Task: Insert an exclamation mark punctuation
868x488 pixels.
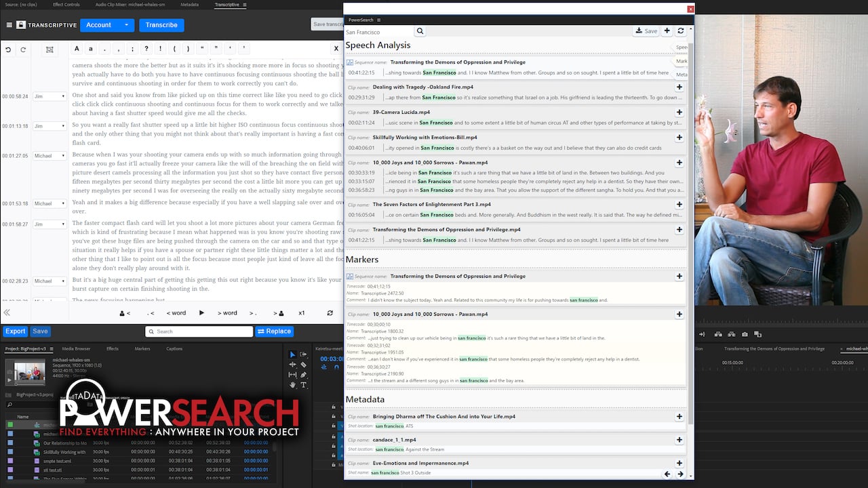Action: click(161, 49)
